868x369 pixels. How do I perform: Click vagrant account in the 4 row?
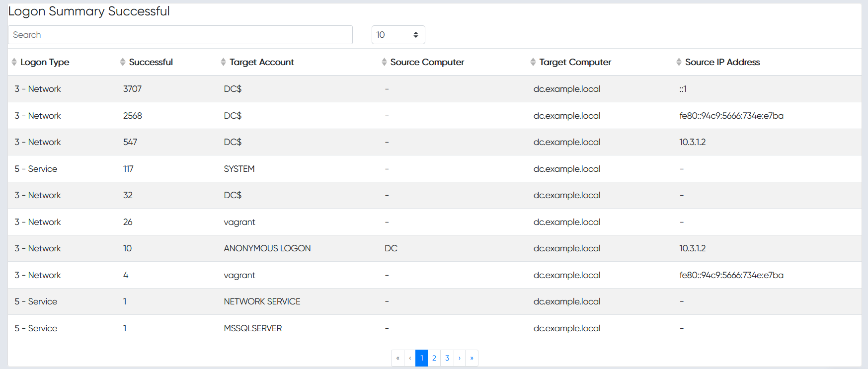[239, 275]
